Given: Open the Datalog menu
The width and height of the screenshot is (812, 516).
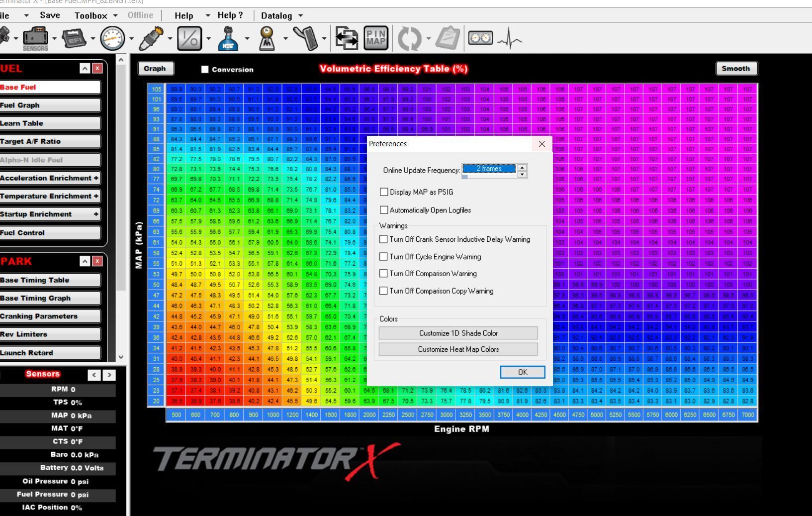Looking at the screenshot, I should (x=276, y=15).
